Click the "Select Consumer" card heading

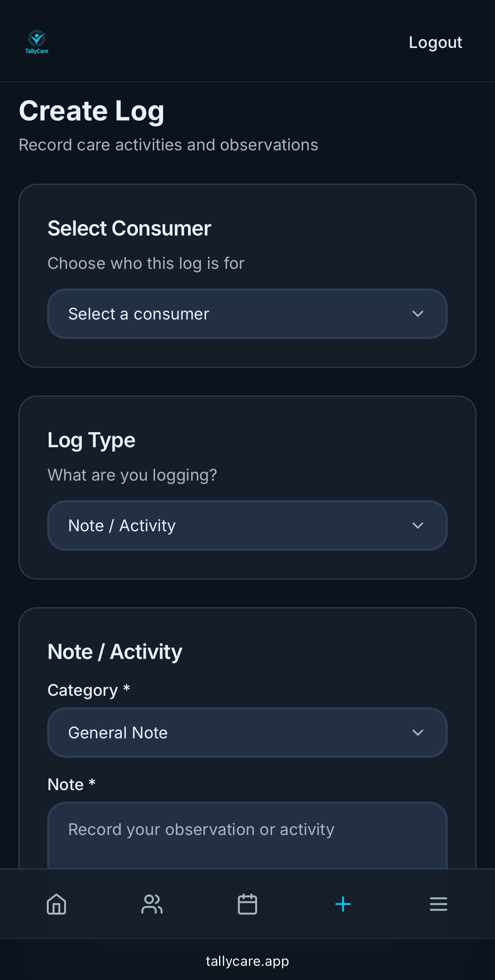click(129, 228)
